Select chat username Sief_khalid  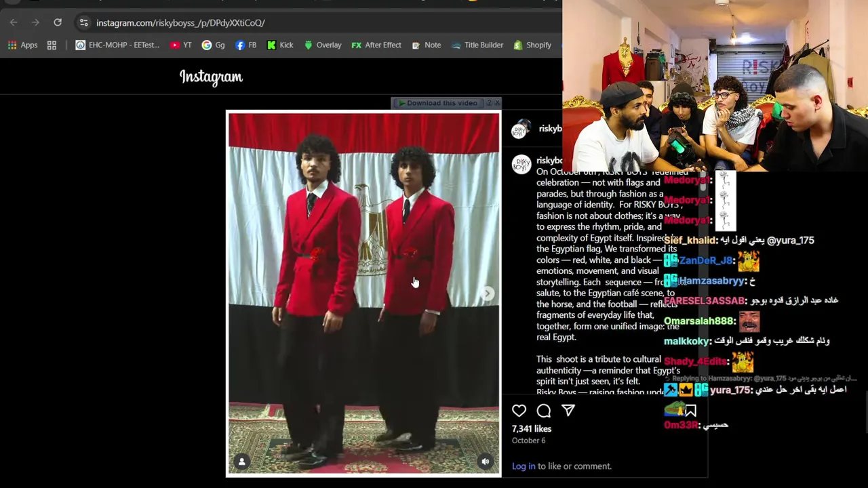point(690,240)
